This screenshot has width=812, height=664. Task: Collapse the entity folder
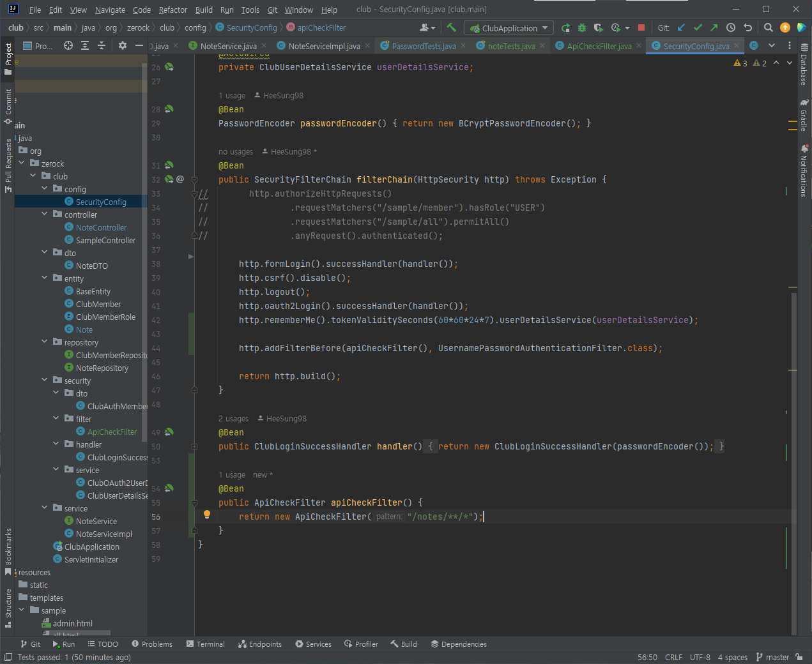45,278
